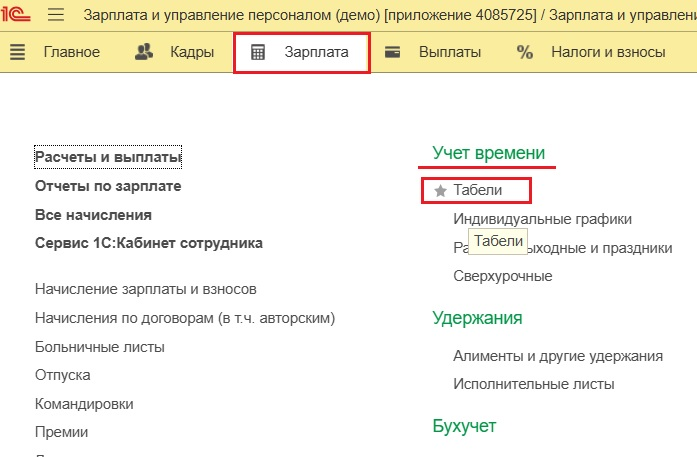The height and width of the screenshot is (457, 697).
Task: Open Командировки
Action: point(84,404)
